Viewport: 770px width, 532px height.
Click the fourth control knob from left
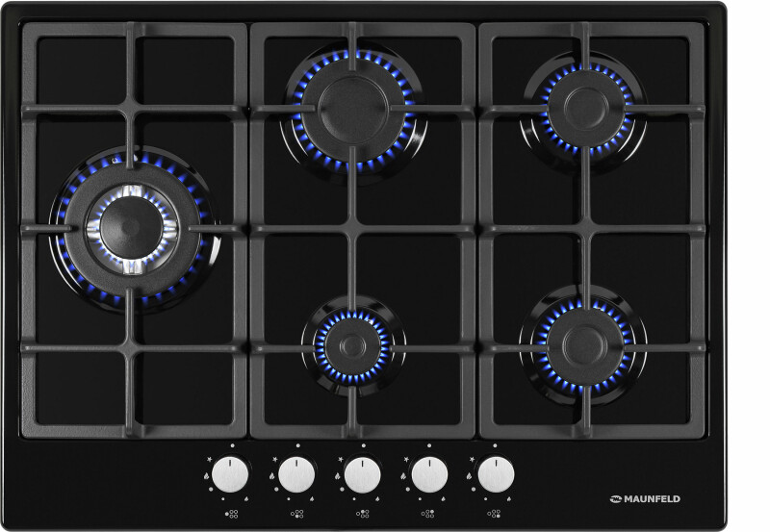click(429, 474)
